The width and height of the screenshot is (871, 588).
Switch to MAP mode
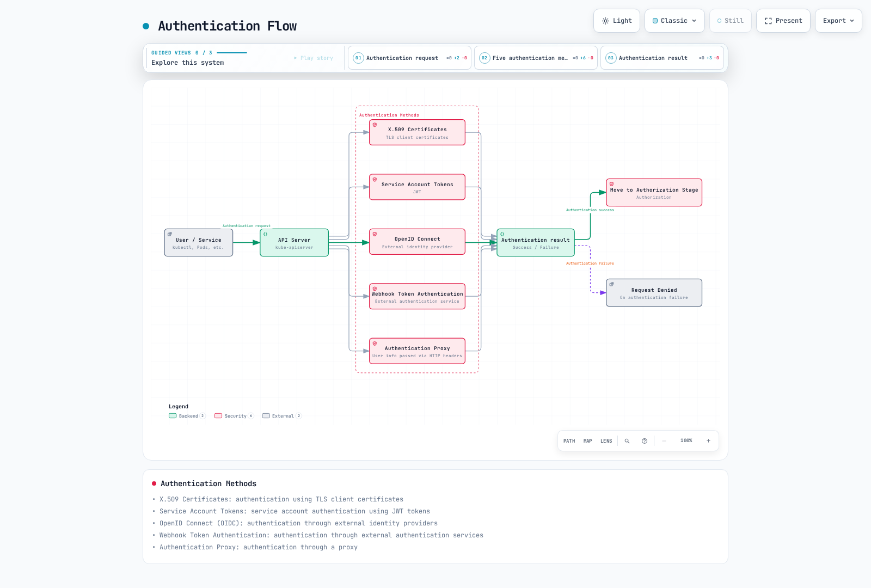(588, 441)
